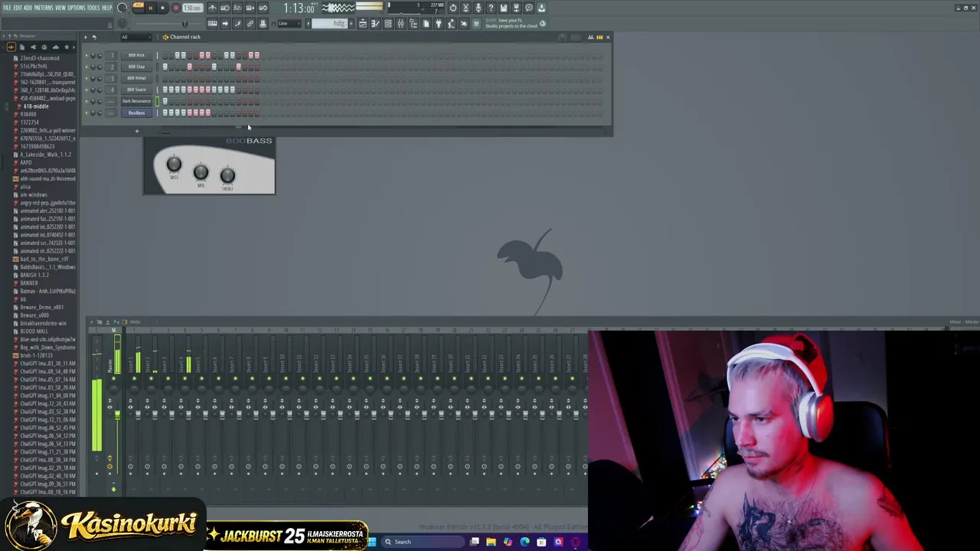Toggle the Browser view toolbar icon
Image resolution: width=980 pixels, height=551 pixels.
click(413, 24)
